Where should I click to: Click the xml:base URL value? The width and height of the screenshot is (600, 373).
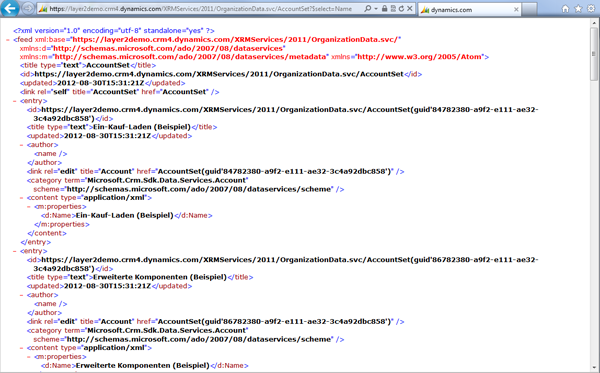(235, 39)
